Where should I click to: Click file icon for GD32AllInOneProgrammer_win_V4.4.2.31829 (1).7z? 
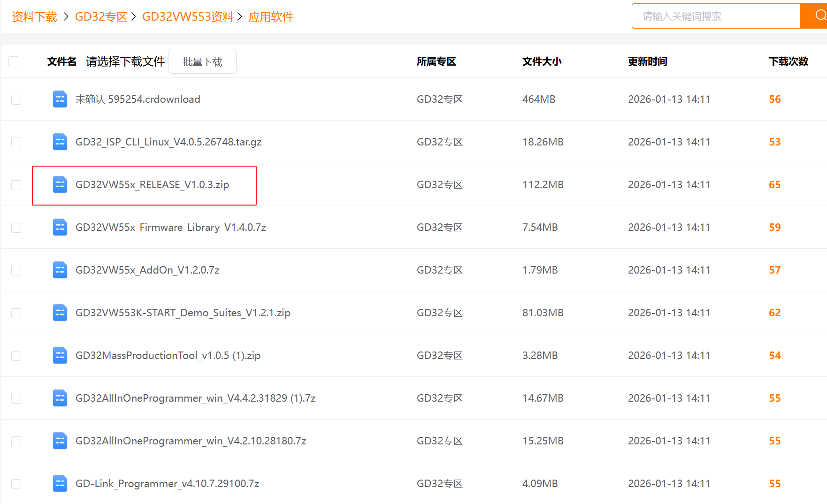[x=60, y=398]
